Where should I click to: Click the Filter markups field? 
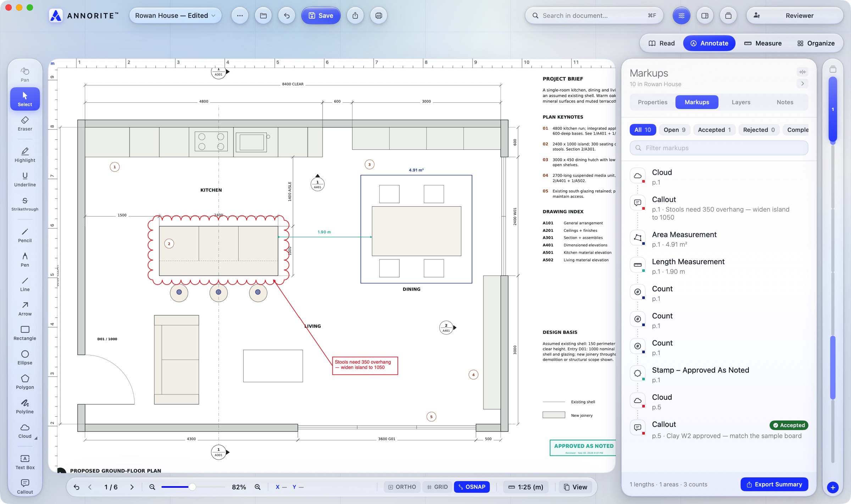click(x=719, y=148)
